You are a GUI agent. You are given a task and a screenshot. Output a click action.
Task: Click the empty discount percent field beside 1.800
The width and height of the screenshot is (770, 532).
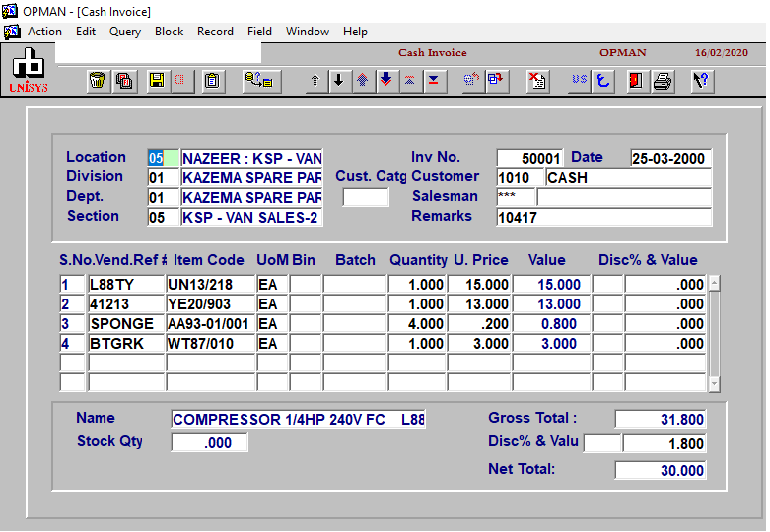coord(602,443)
